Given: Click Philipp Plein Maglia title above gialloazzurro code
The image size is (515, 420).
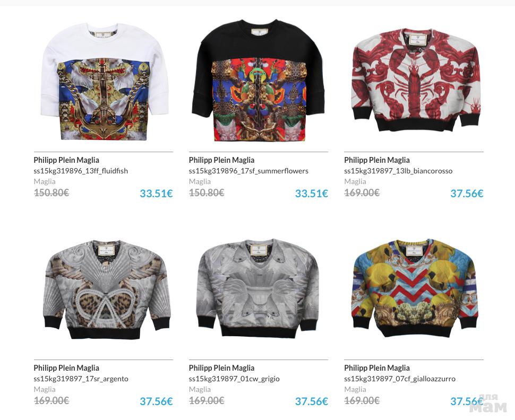Looking at the screenshot, I should (377, 368).
